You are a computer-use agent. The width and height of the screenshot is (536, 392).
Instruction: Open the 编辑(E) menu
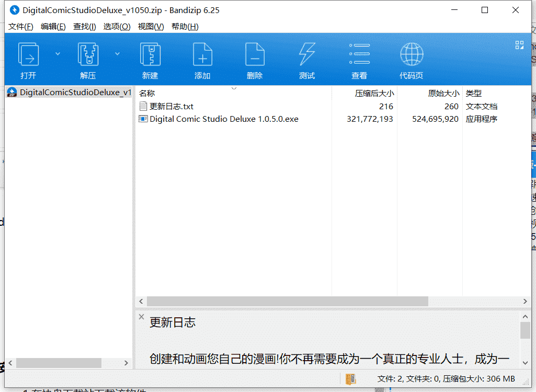click(53, 27)
